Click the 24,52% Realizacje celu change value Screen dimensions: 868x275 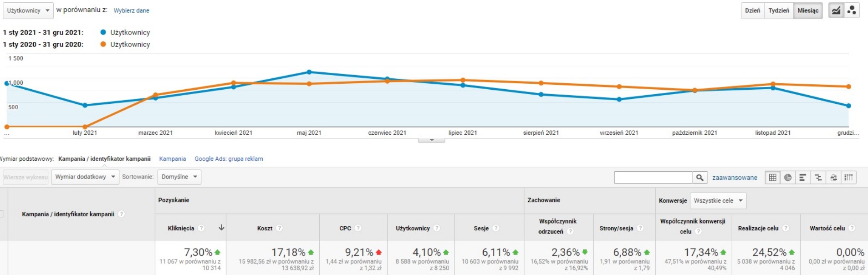point(769,252)
